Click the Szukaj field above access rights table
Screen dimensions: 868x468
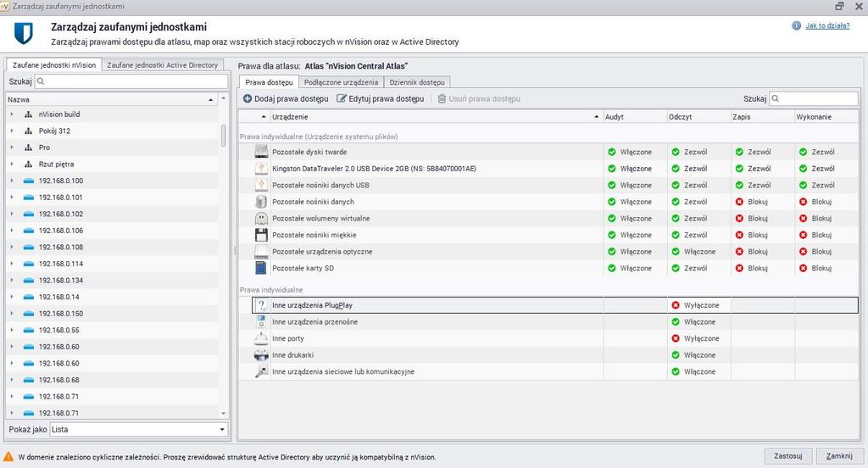point(814,98)
